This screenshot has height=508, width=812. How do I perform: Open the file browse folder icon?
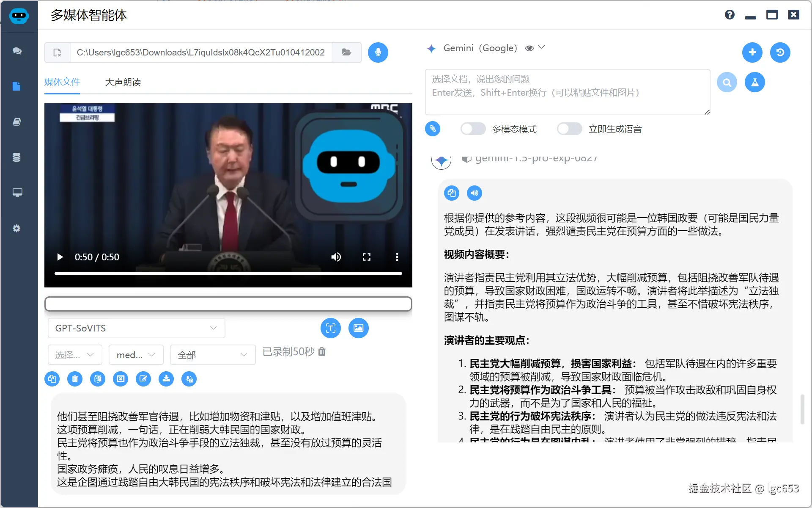346,52
